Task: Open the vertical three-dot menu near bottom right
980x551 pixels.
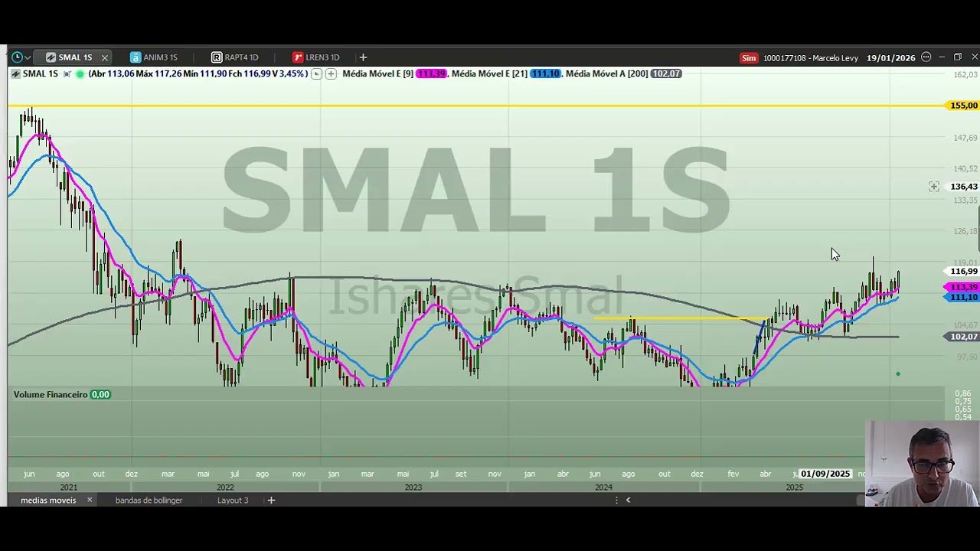Action: 616,500
